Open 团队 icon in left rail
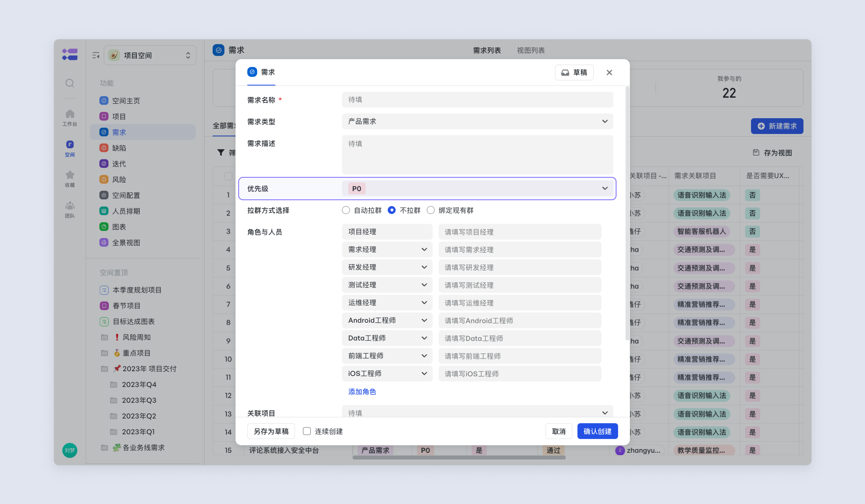Screen dimensions: 865x504 [70, 209]
